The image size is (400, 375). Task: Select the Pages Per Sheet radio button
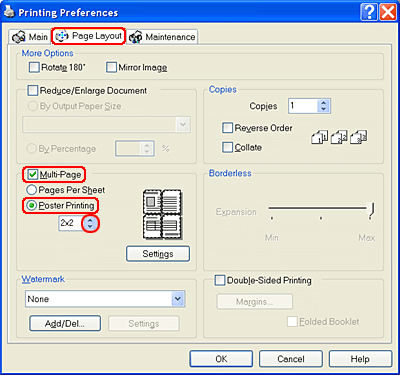point(32,190)
